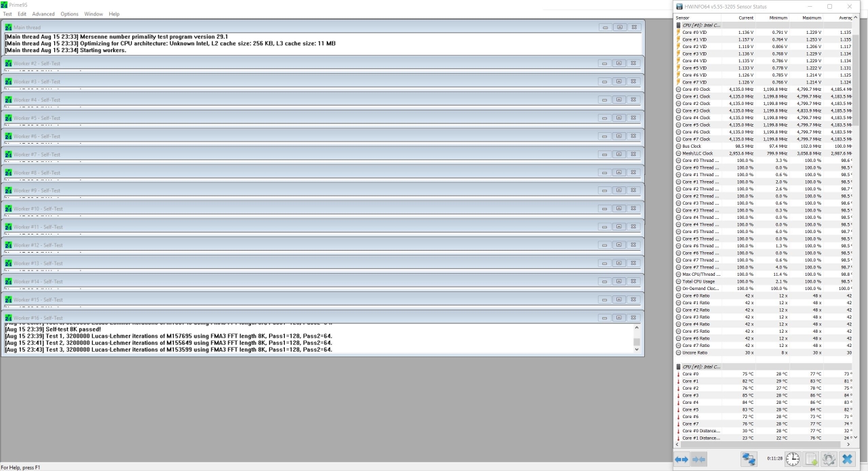Click the clock reset timer icon

792,459
